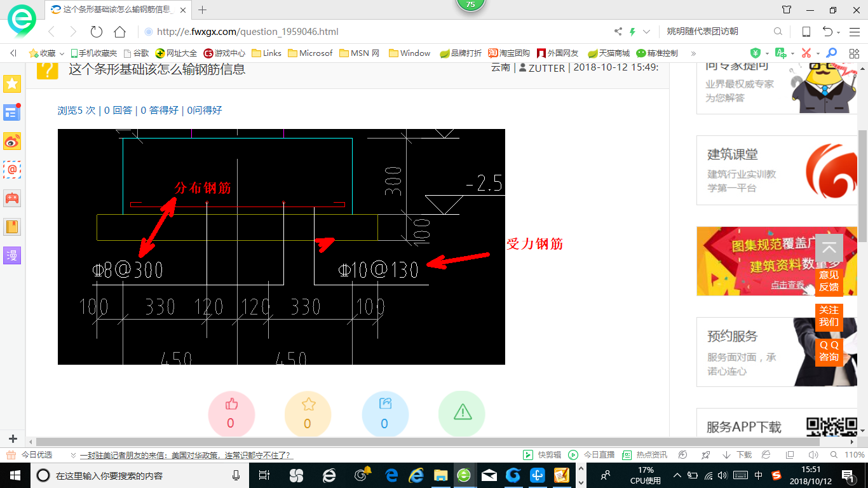
Task: Click the undo closed-tab arrow icon
Action: 828,32
